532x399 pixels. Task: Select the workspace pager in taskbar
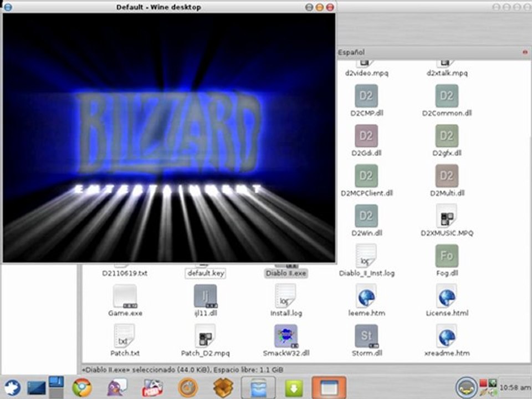click(x=56, y=387)
